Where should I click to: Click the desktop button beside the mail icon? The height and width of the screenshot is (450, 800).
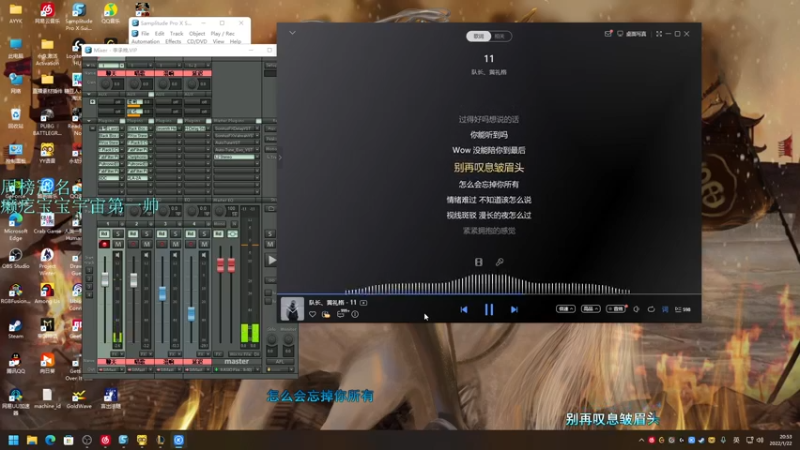[x=632, y=34]
